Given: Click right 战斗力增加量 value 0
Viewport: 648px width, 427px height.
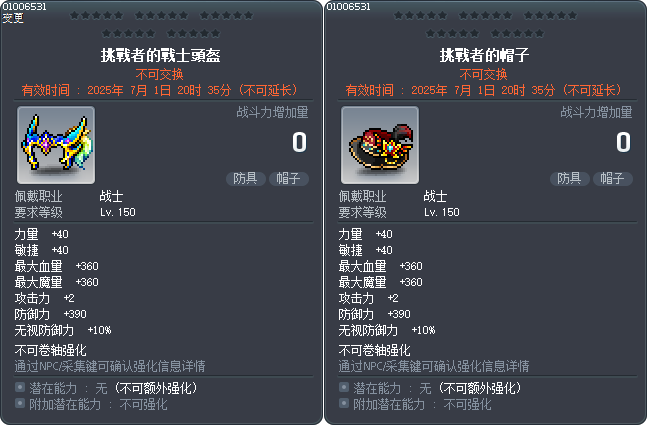Looking at the screenshot, I should pyautogui.click(x=623, y=143).
